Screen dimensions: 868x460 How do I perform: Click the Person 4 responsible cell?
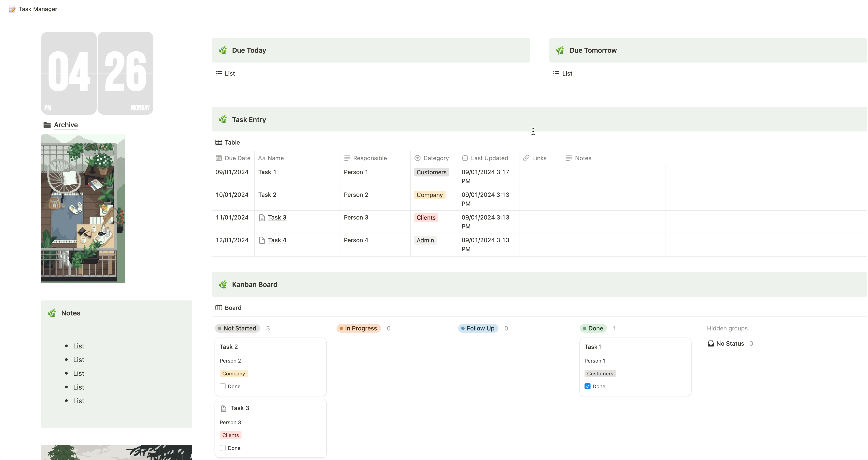375,245
